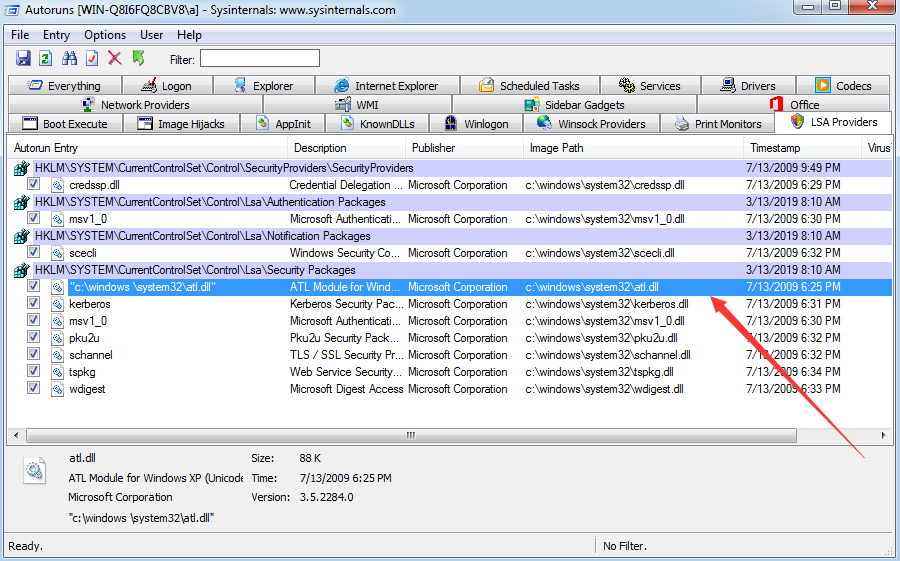Click the green Jump to entry icon
The image size is (900, 561).
click(x=138, y=59)
